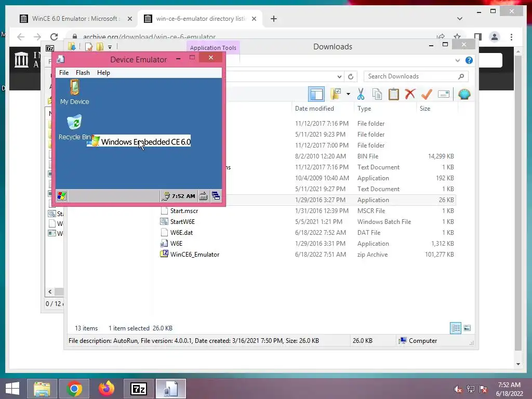The width and height of the screenshot is (532, 399).
Task: Open the folder options dropdown arrow
Action: click(348, 94)
